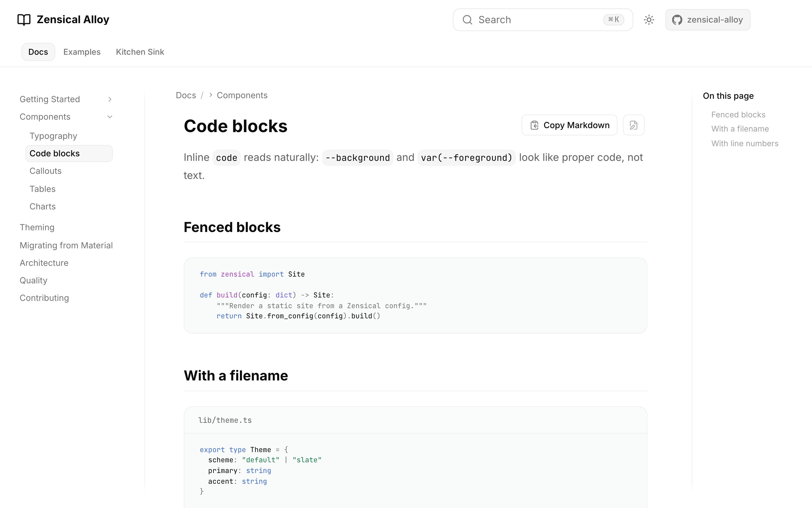Image resolution: width=812 pixels, height=508 pixels.
Task: Click the lib/theme.ts filename label
Action: tap(225, 420)
